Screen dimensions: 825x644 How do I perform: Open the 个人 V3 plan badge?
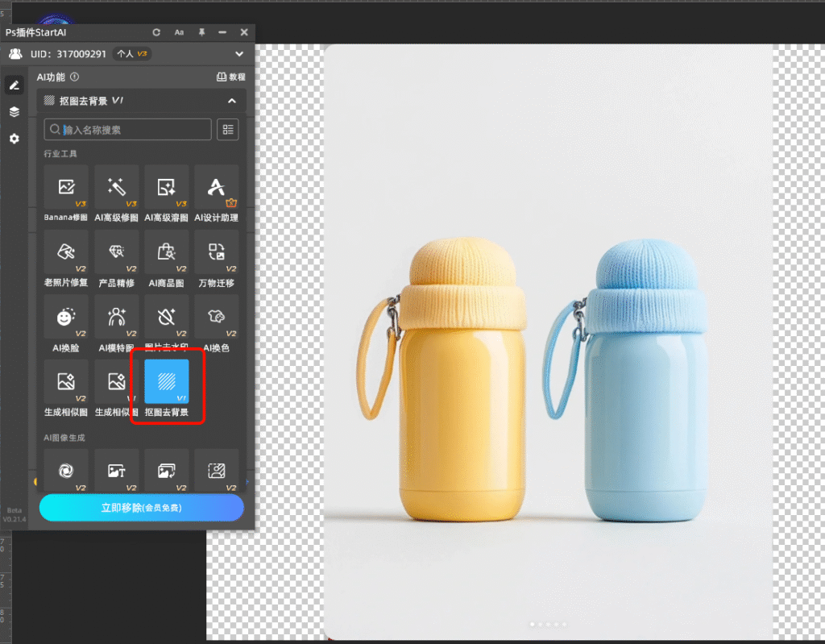(132, 54)
